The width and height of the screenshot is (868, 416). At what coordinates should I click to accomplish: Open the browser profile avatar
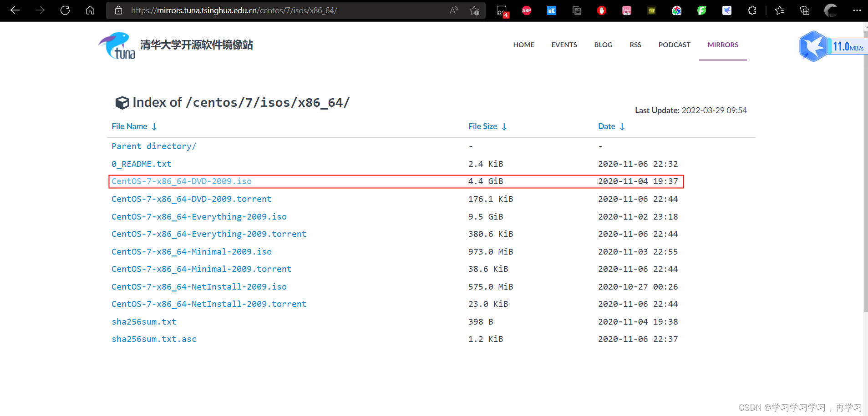click(x=831, y=10)
